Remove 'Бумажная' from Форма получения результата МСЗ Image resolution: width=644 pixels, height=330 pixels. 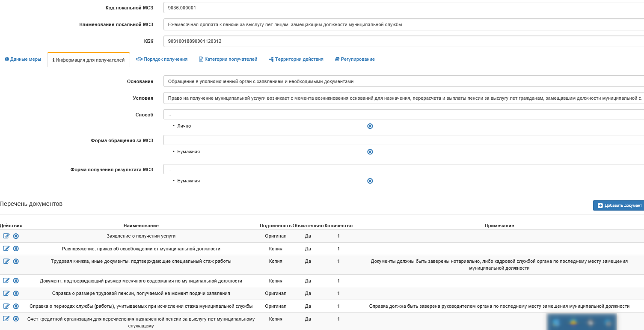(x=370, y=181)
